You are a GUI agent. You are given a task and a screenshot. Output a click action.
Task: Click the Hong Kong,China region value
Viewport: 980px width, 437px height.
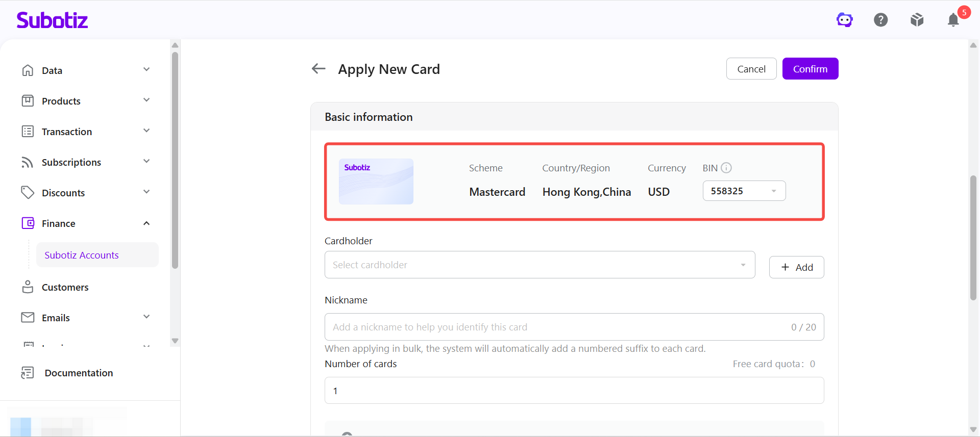[x=586, y=192]
